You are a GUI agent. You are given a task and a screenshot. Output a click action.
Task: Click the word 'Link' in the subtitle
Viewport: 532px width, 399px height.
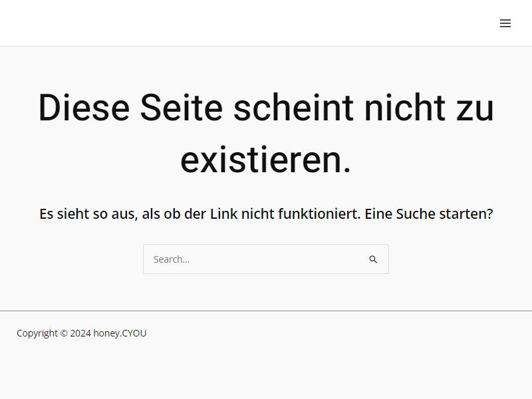pyautogui.click(x=223, y=213)
